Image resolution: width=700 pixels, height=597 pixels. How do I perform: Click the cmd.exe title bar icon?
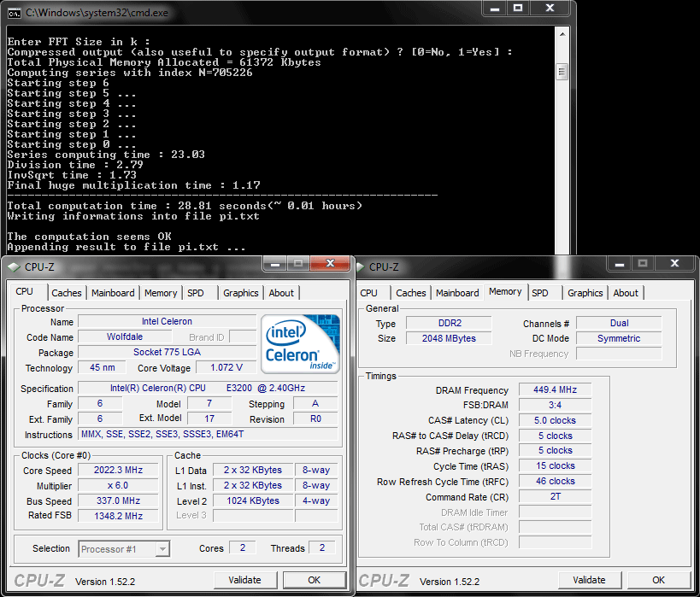tap(15, 13)
